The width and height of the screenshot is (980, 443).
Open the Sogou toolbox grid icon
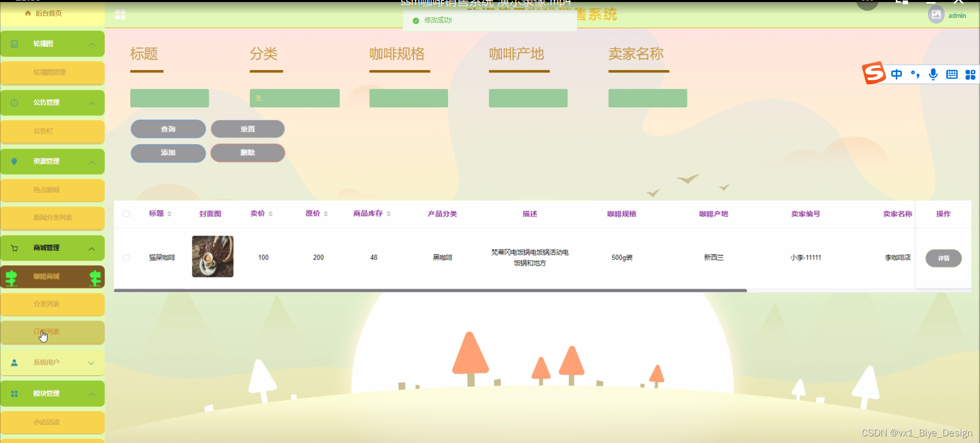tap(970, 75)
